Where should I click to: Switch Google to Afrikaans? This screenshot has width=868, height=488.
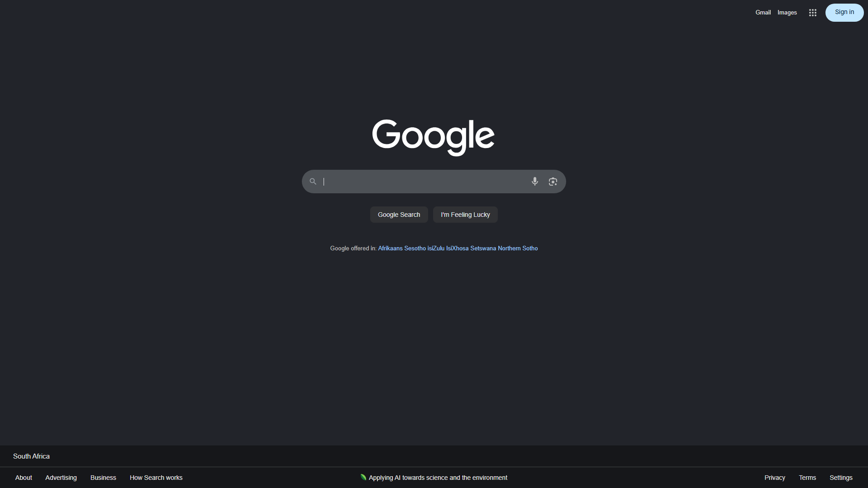point(390,248)
